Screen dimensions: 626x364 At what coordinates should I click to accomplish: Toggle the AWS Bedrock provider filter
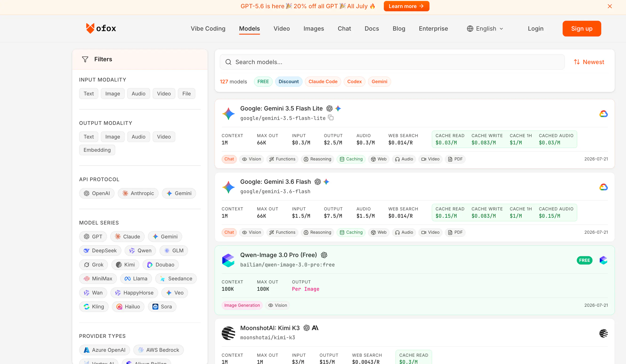(159, 350)
